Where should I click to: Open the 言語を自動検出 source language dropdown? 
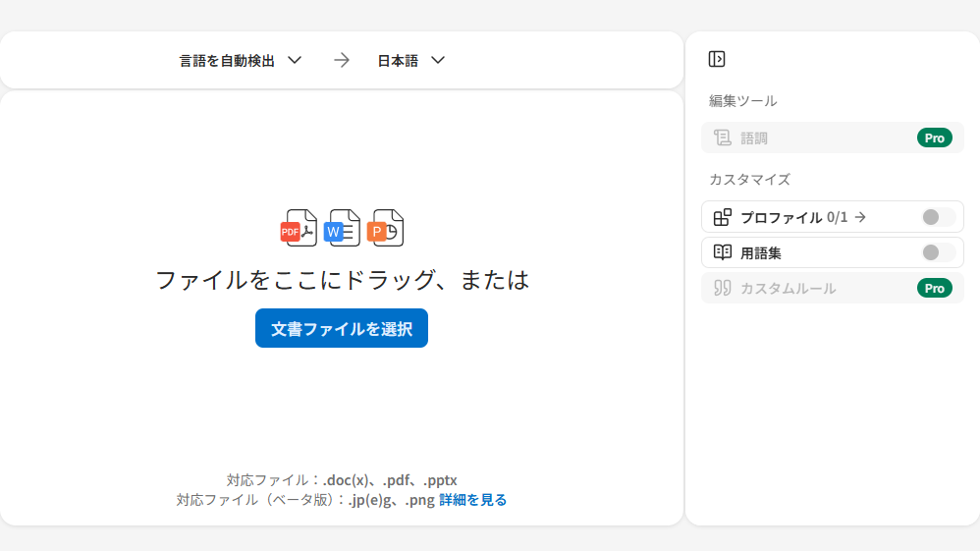241,61
